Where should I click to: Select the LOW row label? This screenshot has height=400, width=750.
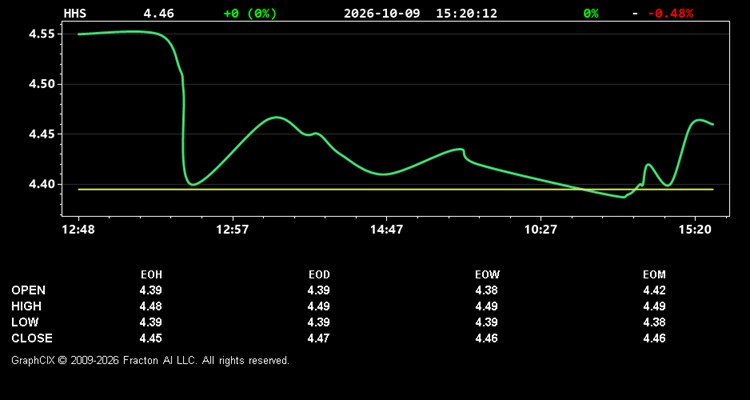[25, 322]
